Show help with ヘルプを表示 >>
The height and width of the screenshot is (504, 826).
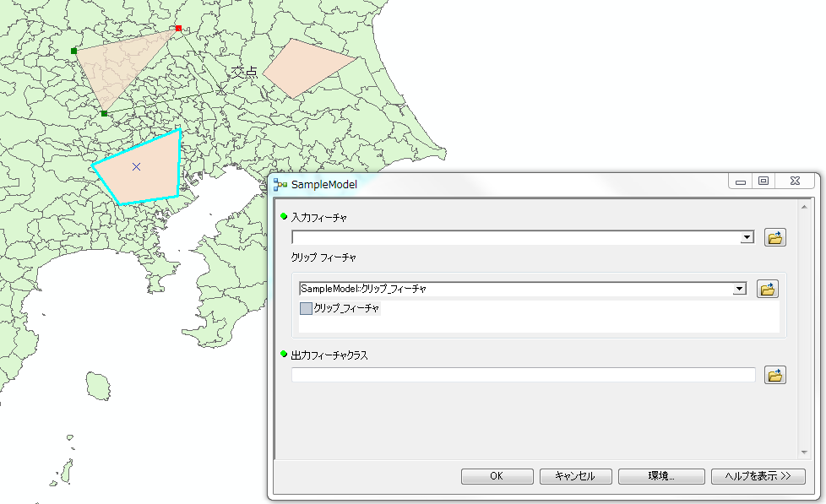click(758, 476)
